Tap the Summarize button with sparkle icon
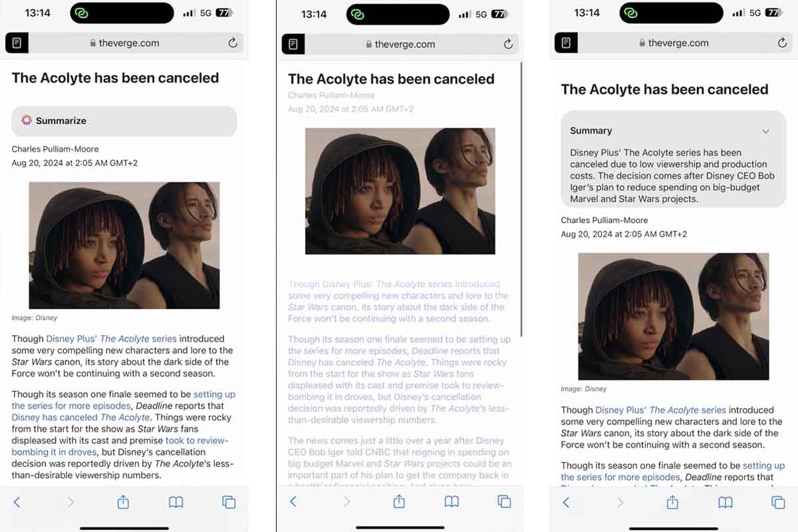 tap(124, 121)
